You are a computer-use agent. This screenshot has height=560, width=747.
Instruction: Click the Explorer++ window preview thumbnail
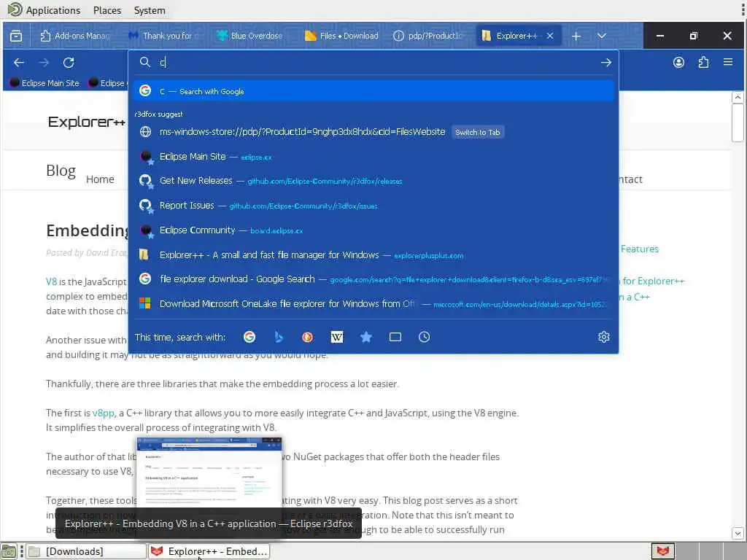pyautogui.click(x=209, y=472)
